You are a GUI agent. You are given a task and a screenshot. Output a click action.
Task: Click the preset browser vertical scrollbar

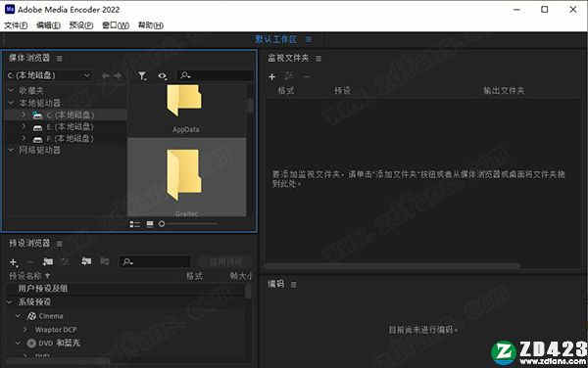248,292
